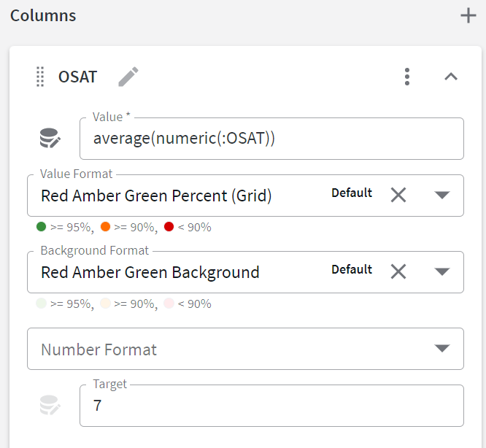Screen dimensions: 486x448
Task: Click expression editor icon beside Target field
Action: click(x=50, y=405)
